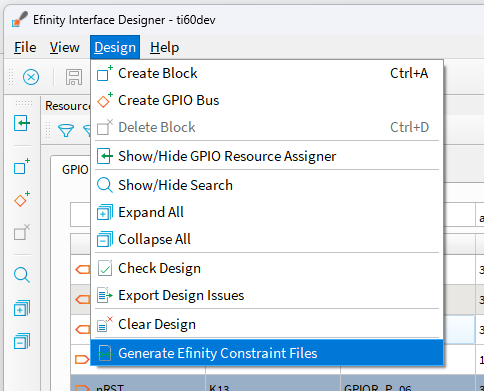This screenshot has width=484, height=391.
Task: Click the Create Block sidebar icon
Action: coord(22,166)
